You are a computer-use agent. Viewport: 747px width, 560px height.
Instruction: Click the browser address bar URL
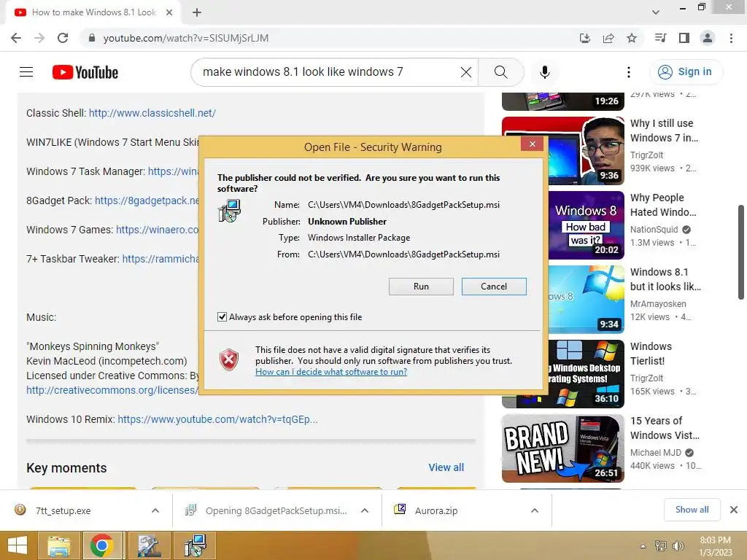click(x=186, y=38)
